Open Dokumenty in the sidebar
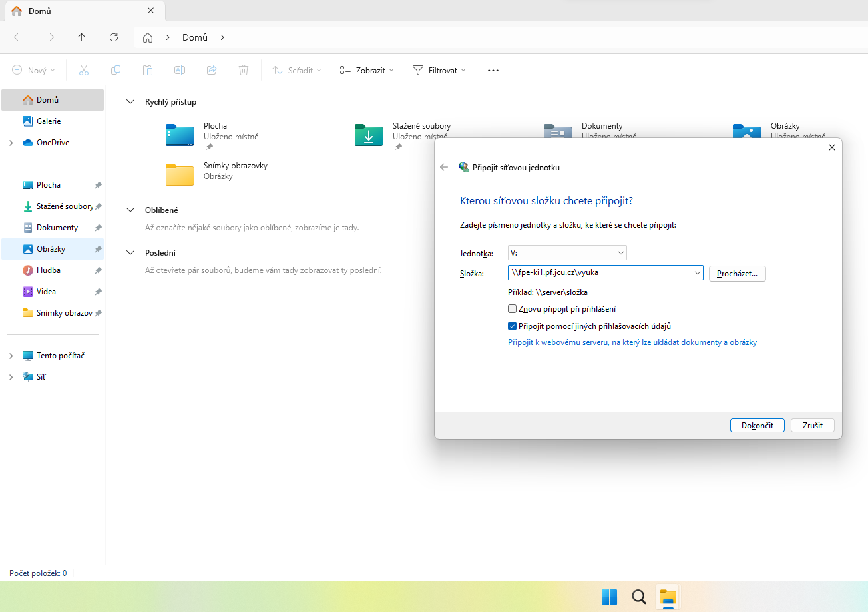The height and width of the screenshot is (612, 868). (53, 228)
